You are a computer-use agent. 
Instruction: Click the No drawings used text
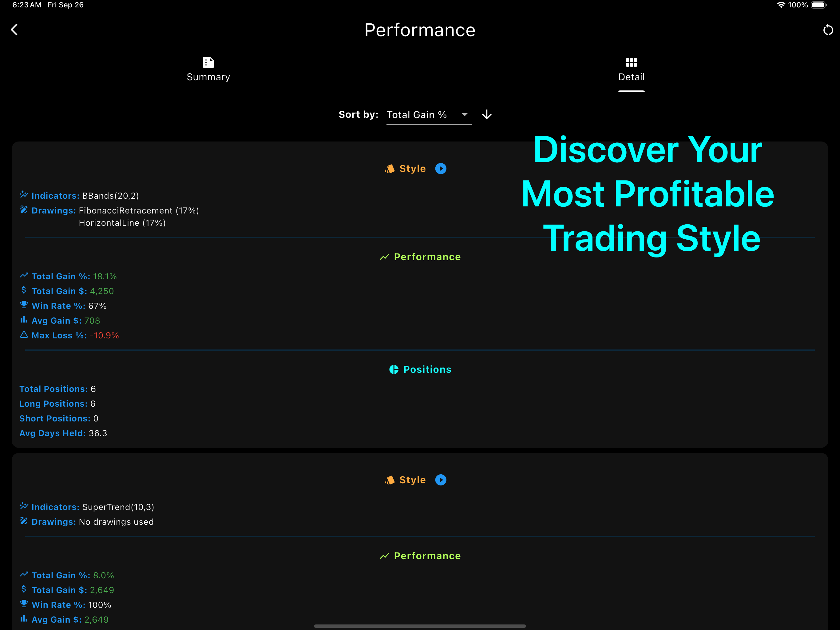click(116, 522)
